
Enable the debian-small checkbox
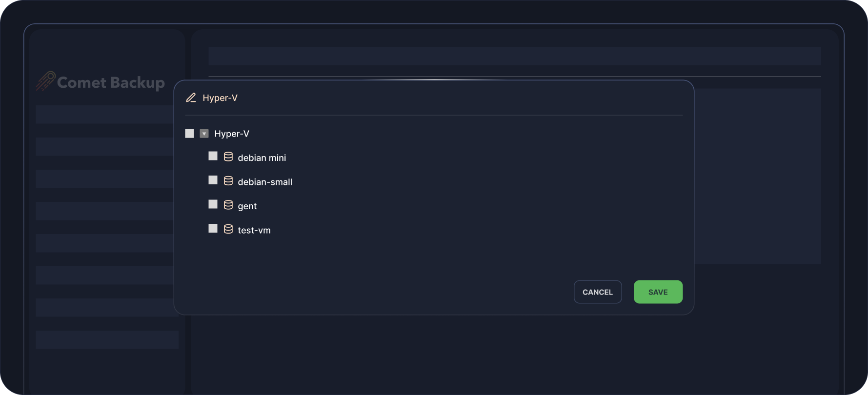[213, 180]
